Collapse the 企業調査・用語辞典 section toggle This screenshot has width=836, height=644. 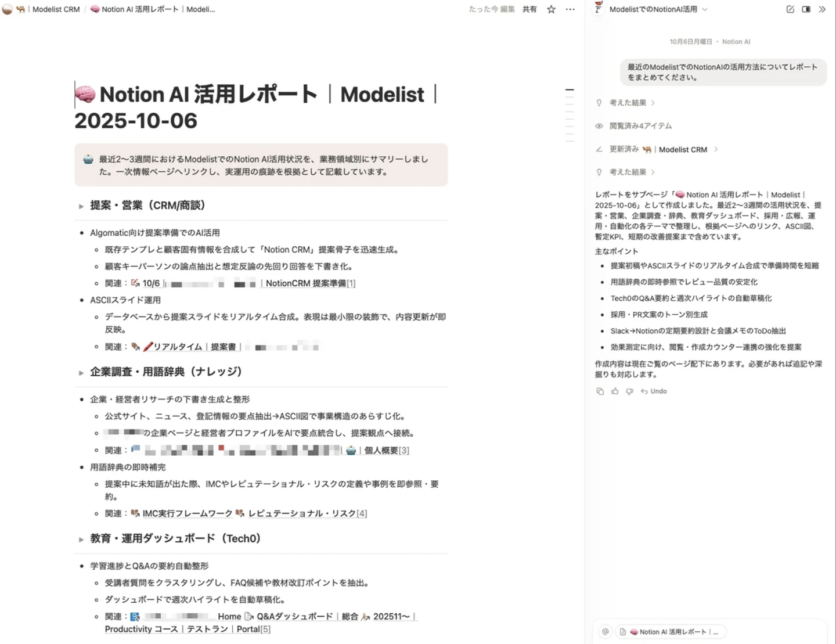tap(81, 373)
